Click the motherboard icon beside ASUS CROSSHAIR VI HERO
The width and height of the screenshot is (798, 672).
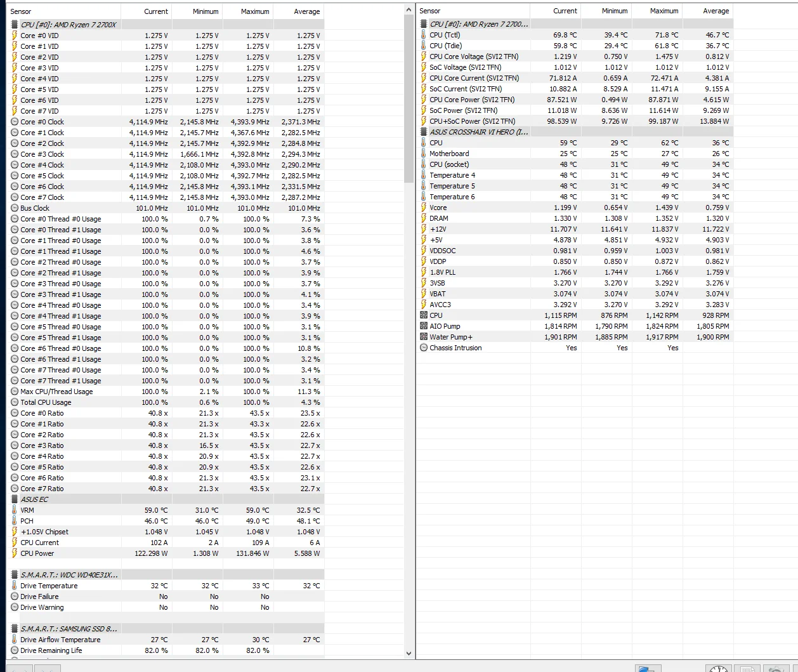pos(424,132)
